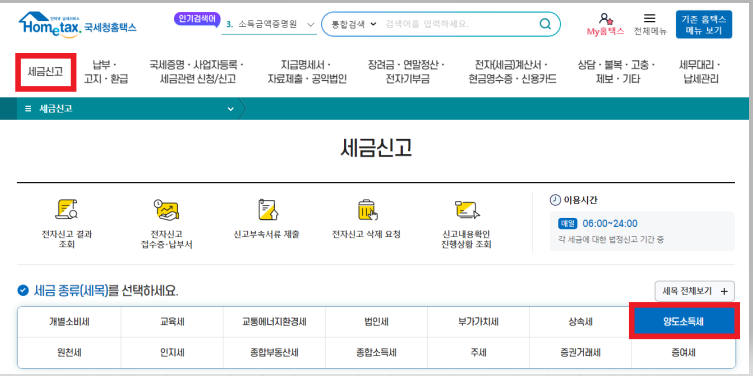753x376 pixels.
Task: Click the 인기검색어 purple badge
Action: pyautogui.click(x=197, y=19)
